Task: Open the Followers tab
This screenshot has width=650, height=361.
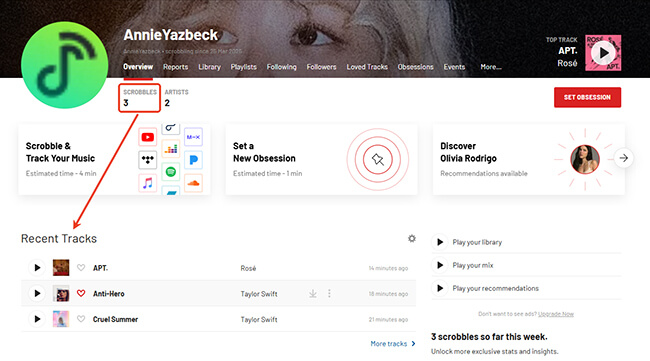Action: pos(321,67)
